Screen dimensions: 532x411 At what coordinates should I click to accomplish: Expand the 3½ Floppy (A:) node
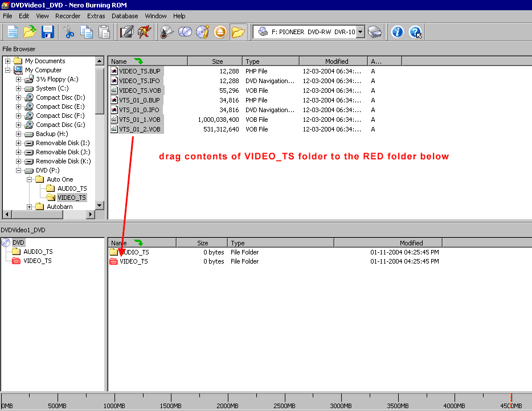click(18, 79)
